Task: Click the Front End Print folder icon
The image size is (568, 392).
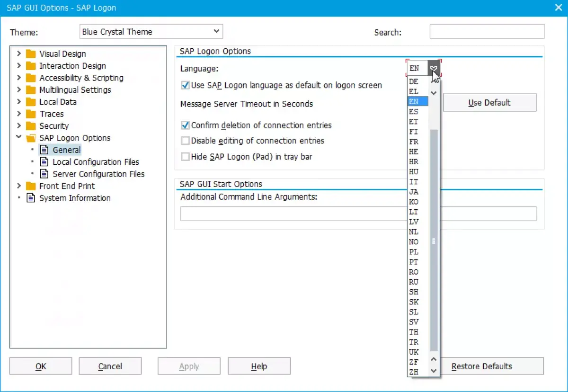Action: click(31, 186)
